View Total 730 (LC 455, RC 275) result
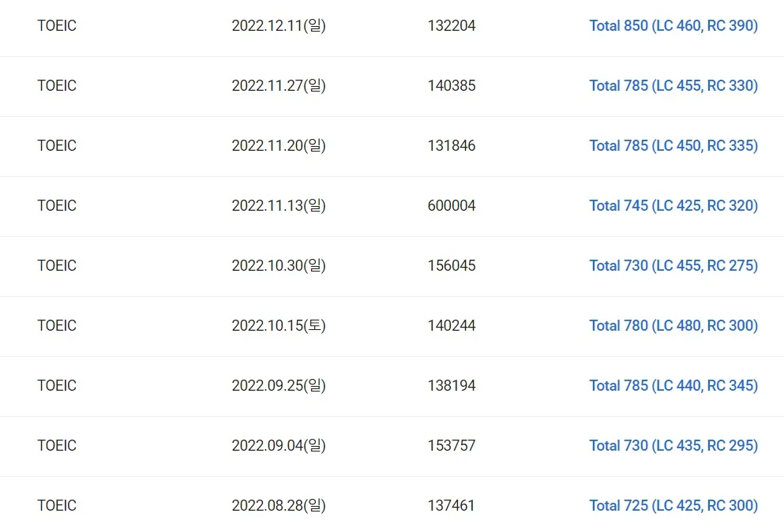 pyautogui.click(x=673, y=266)
